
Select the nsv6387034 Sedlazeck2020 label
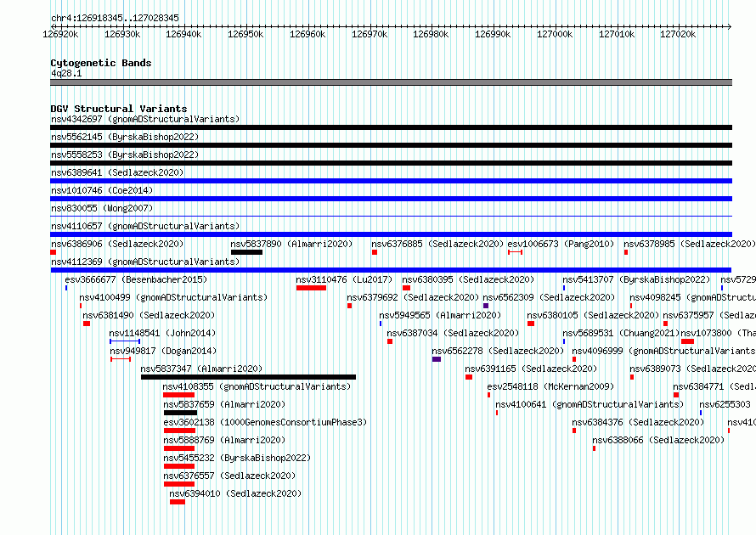(453, 333)
